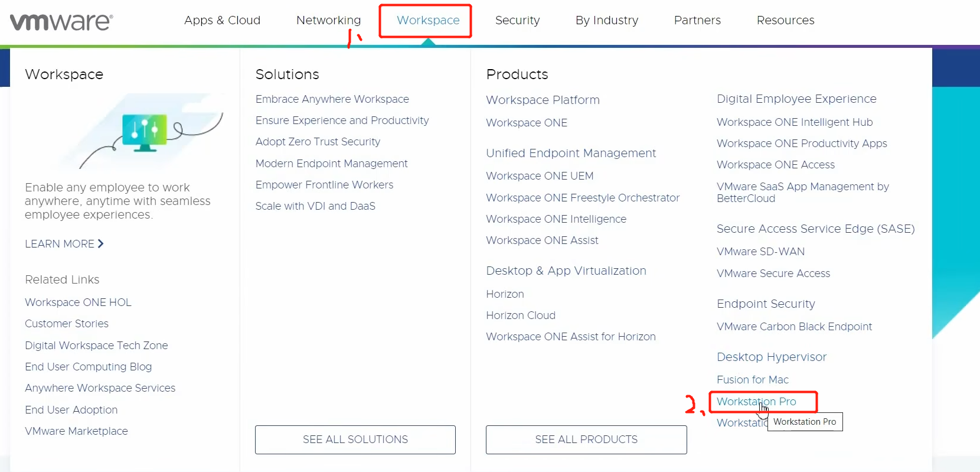The height and width of the screenshot is (472, 980).
Task: Open Digital Employee Experience heading
Action: point(796,99)
